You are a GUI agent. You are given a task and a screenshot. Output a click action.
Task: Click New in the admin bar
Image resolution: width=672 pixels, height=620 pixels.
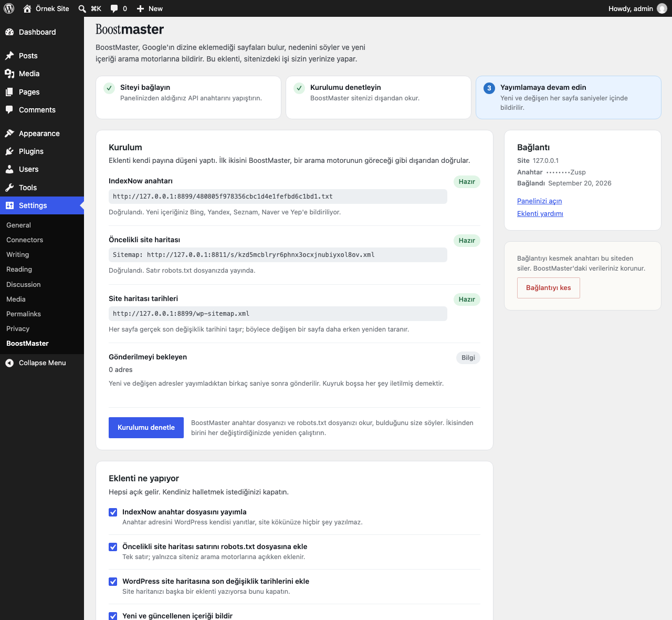[x=156, y=8]
